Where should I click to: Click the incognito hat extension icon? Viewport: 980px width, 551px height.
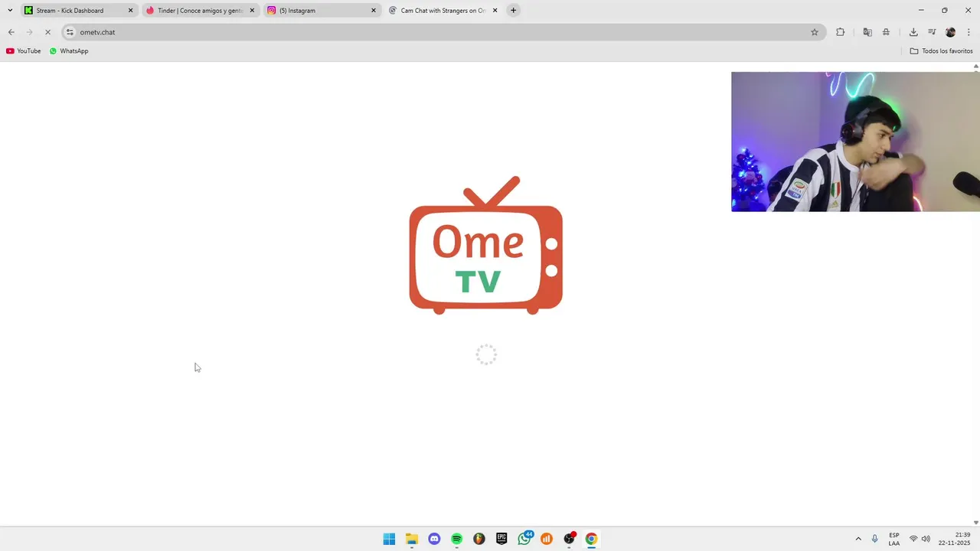coord(886,32)
